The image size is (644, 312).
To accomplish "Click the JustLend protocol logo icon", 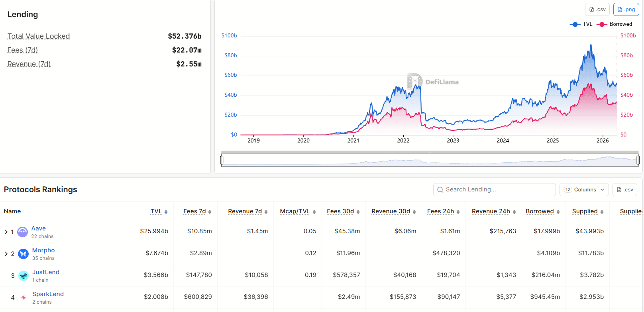I will pyautogui.click(x=24, y=275).
